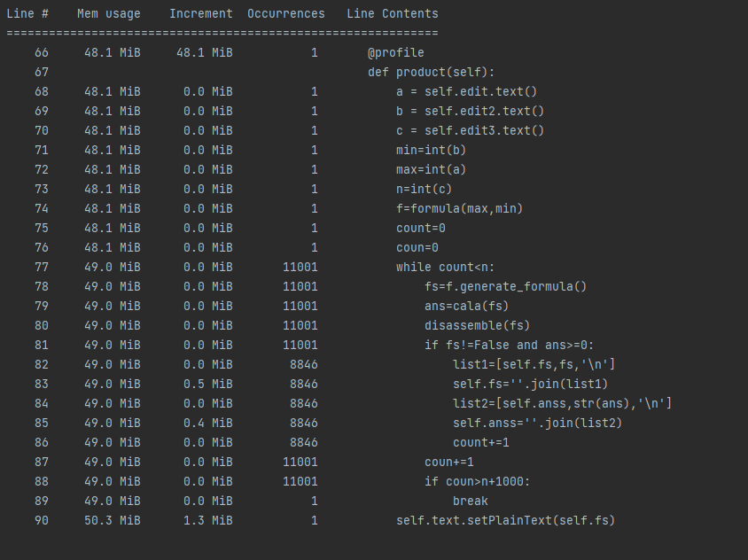Click the "50.3 MiB" memory usage value
The height and width of the screenshot is (560, 748).
113,521
